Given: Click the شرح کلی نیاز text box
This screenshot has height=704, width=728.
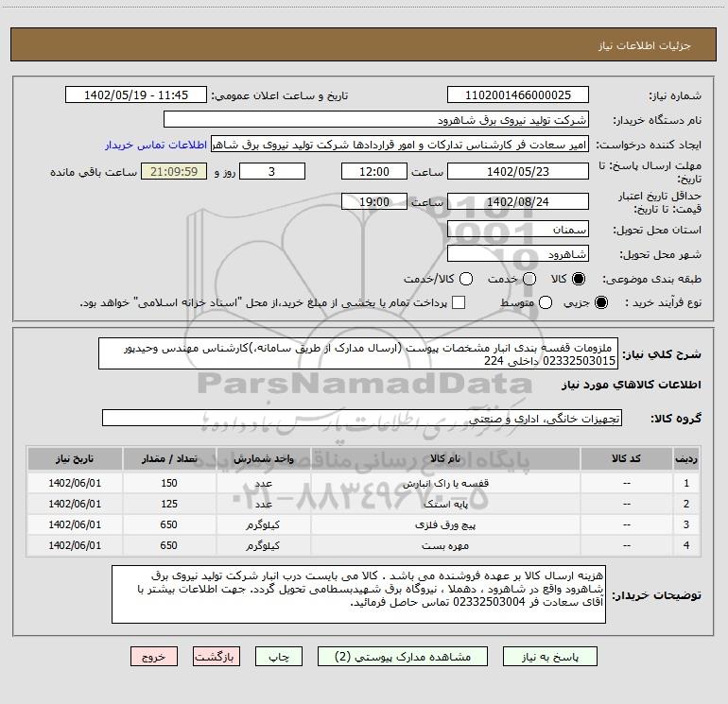Looking at the screenshot, I should pos(358,353).
